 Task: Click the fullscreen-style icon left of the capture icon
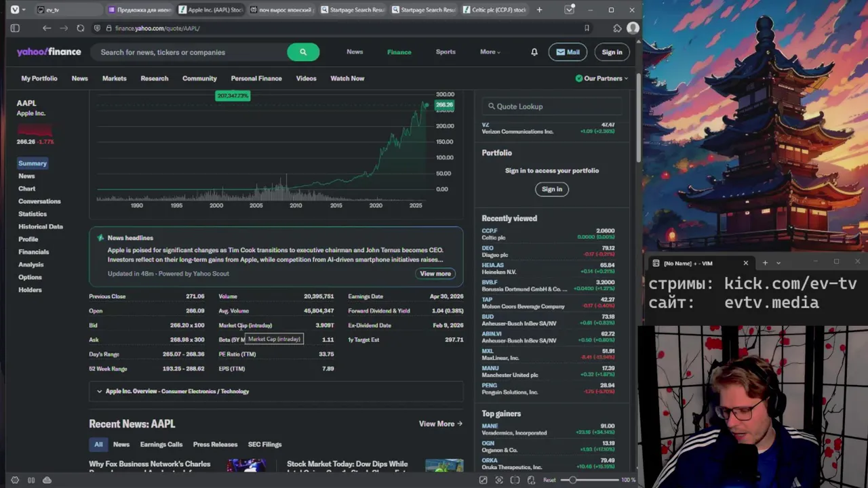pos(484,480)
